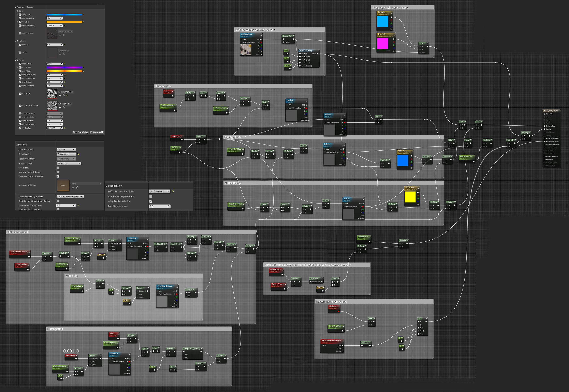Select the 'Custom depth self culling' comment title

(331, 302)
